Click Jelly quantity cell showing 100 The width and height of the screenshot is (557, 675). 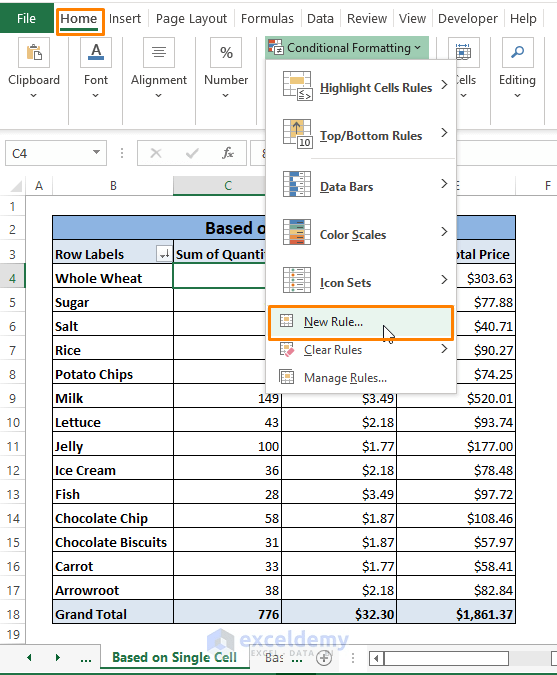point(227,446)
